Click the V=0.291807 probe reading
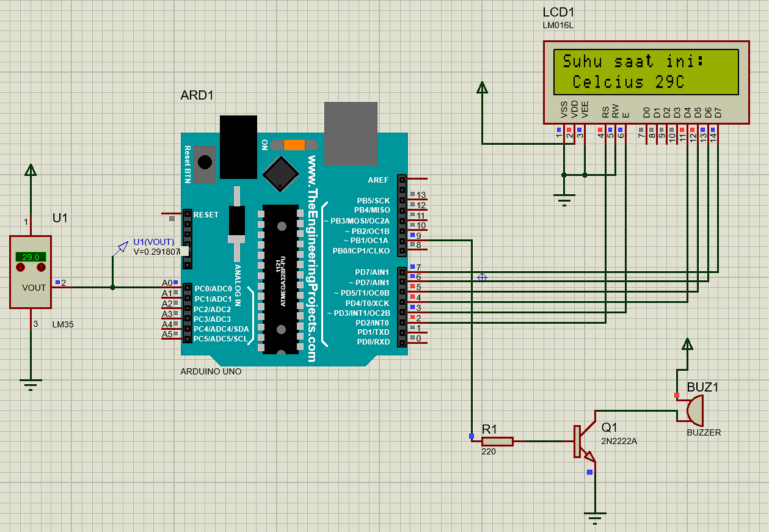The height and width of the screenshot is (532, 769). pyautogui.click(x=157, y=252)
